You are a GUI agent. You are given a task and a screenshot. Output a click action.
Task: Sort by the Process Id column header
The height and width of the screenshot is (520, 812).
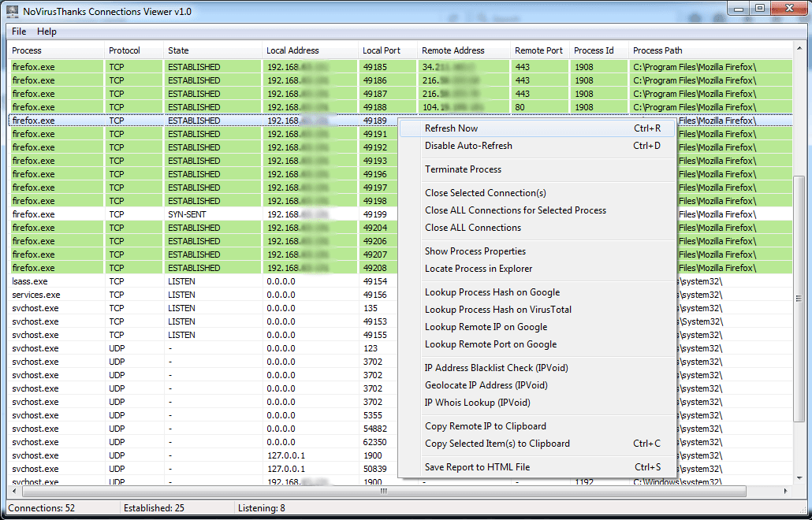point(599,50)
